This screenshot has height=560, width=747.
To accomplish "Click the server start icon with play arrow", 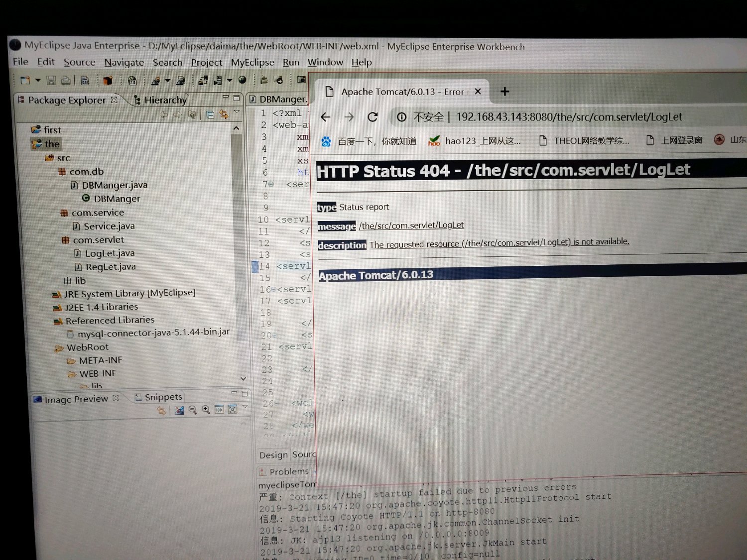I will [x=218, y=80].
